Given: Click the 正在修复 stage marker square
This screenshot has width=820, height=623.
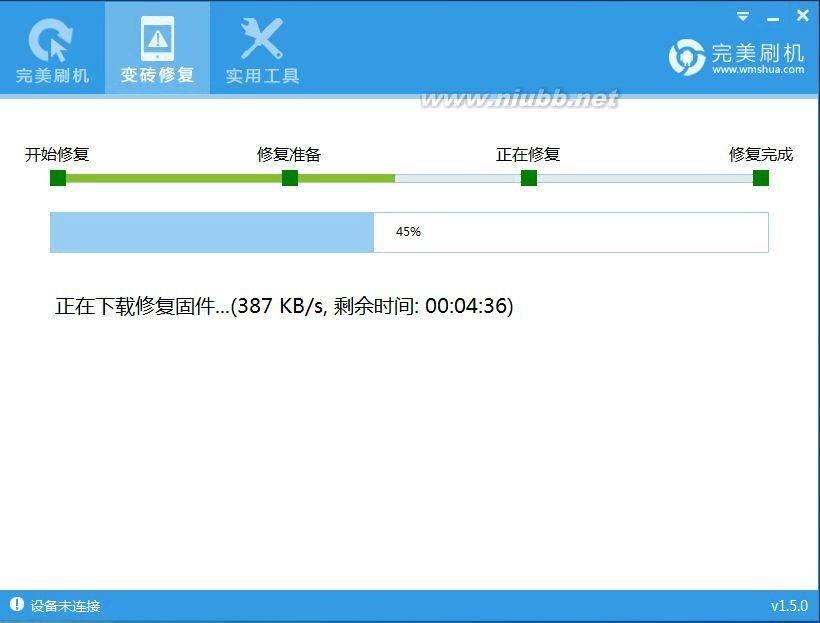Looking at the screenshot, I should (x=527, y=177).
